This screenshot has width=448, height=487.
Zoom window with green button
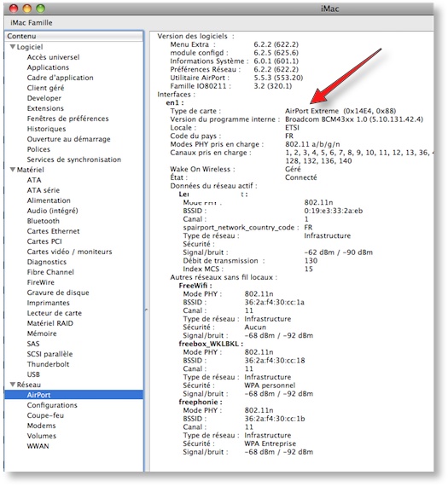(40, 9)
